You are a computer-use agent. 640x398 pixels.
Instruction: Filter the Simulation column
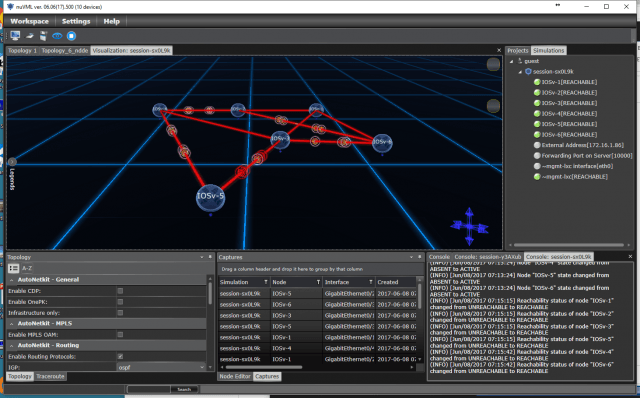pos(266,282)
